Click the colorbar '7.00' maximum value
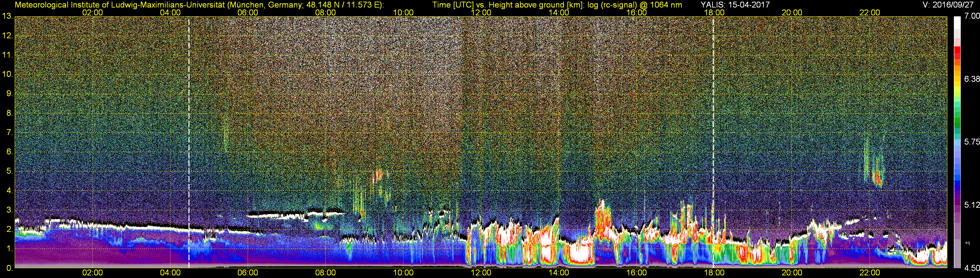 972,16
